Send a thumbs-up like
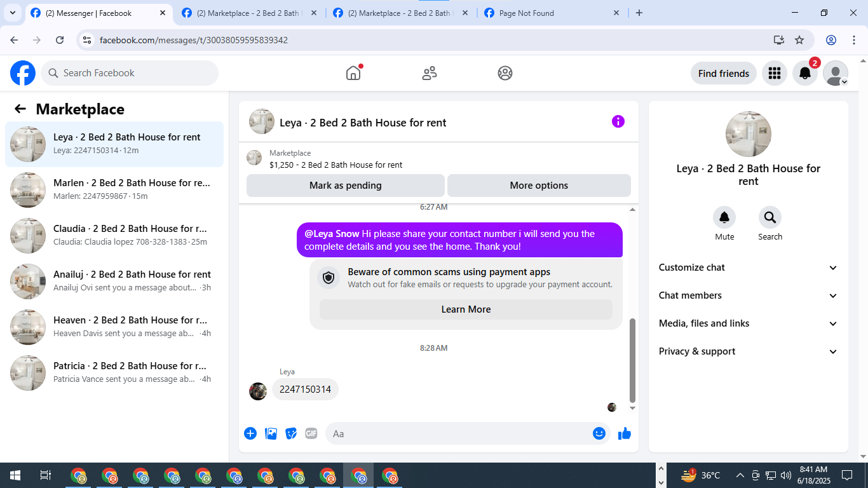This screenshot has height=488, width=868. [x=625, y=433]
